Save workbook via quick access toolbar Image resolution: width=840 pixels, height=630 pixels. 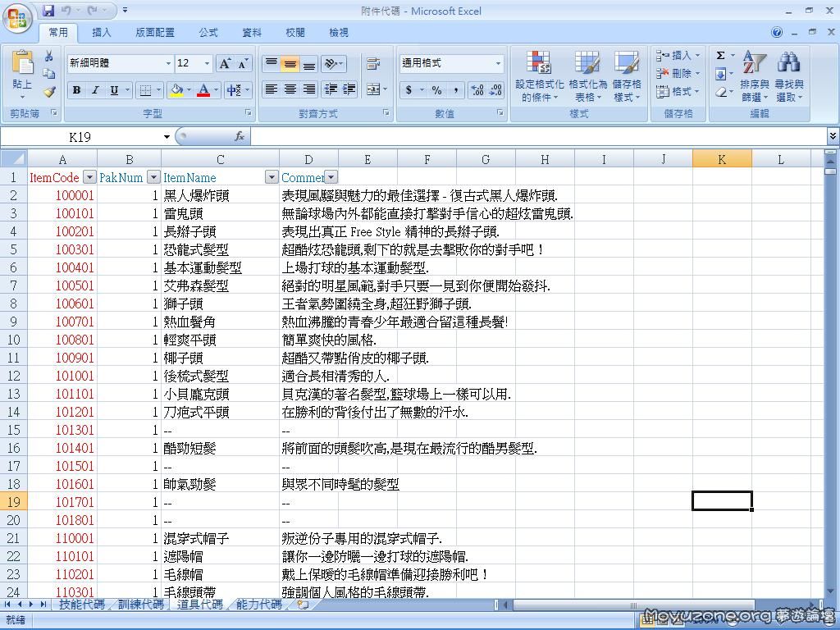point(48,10)
